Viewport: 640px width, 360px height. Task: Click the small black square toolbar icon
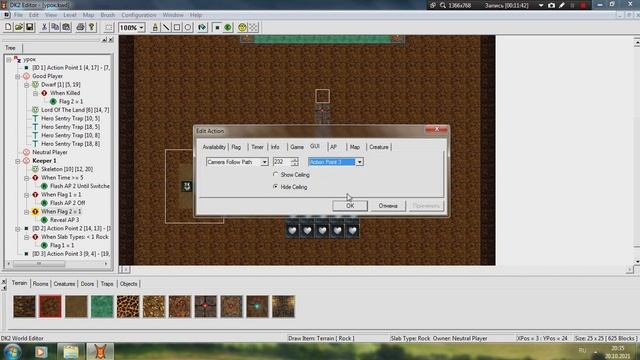tap(217, 27)
